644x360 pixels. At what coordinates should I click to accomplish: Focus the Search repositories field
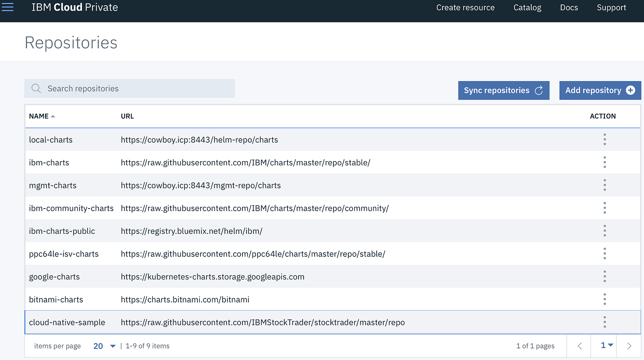[x=130, y=88]
